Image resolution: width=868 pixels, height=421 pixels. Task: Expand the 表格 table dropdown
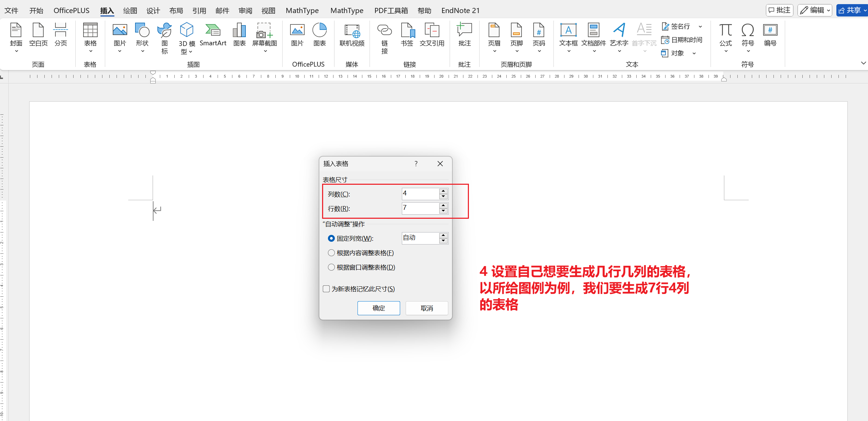point(90,51)
